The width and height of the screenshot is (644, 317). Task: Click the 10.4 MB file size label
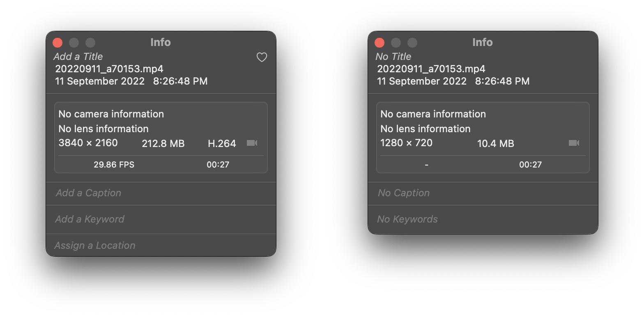click(495, 144)
